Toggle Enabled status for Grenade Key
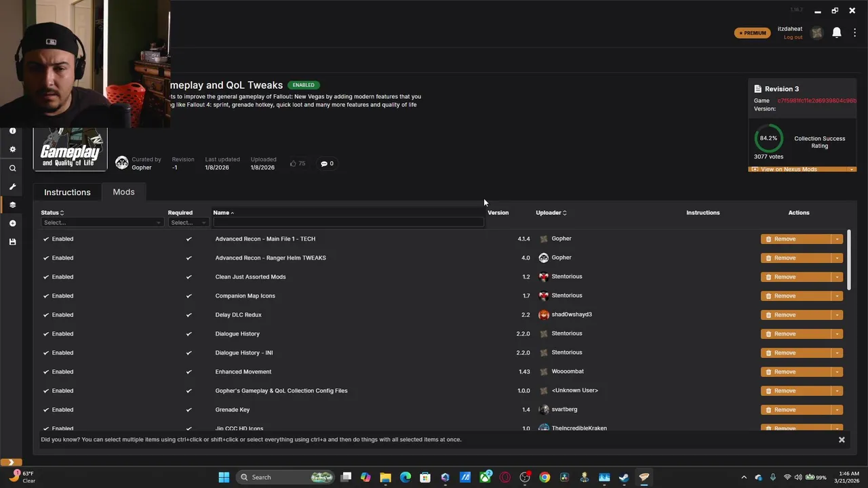The height and width of the screenshot is (488, 868). [58, 409]
